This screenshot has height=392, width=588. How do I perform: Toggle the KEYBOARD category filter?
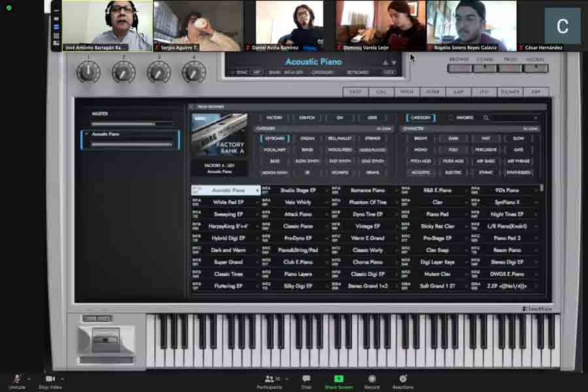point(274,139)
